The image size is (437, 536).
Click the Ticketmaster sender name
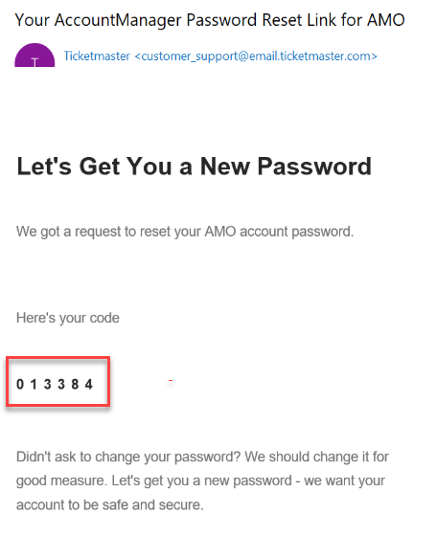point(97,56)
